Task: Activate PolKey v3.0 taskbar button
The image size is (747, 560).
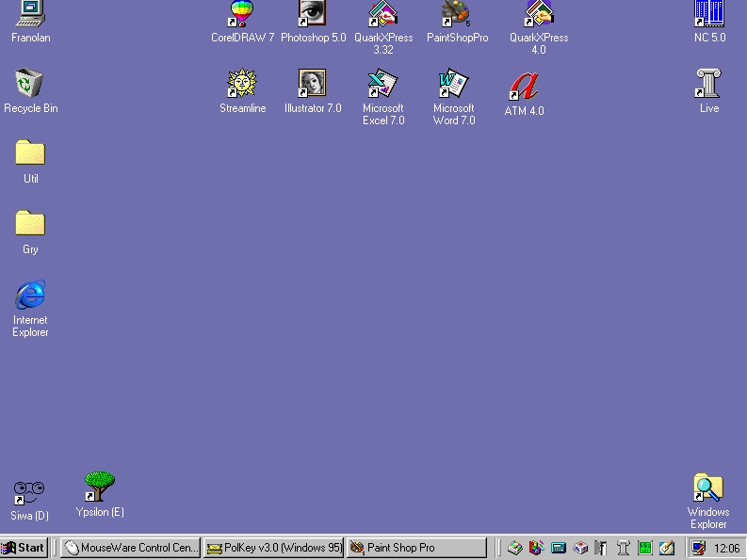Action: [274, 548]
